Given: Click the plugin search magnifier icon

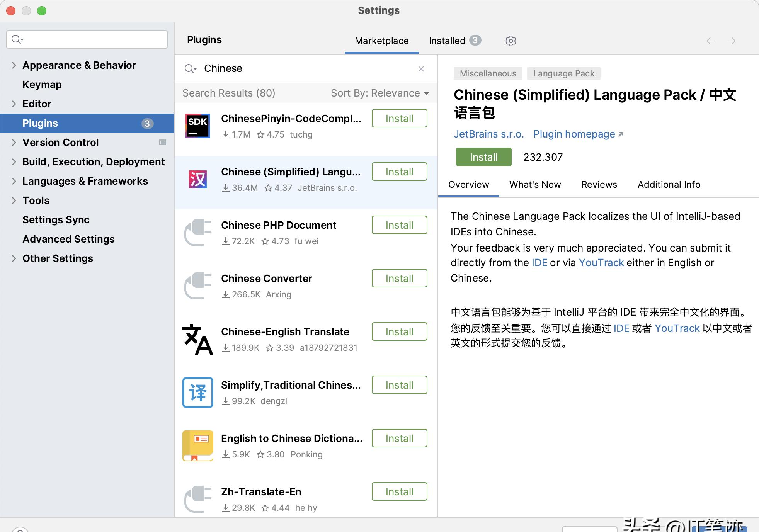Looking at the screenshot, I should [190, 69].
